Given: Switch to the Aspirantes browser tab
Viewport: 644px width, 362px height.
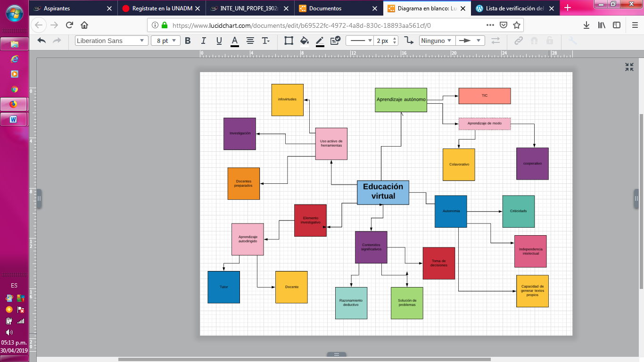Looking at the screenshot, I should tap(72, 8).
